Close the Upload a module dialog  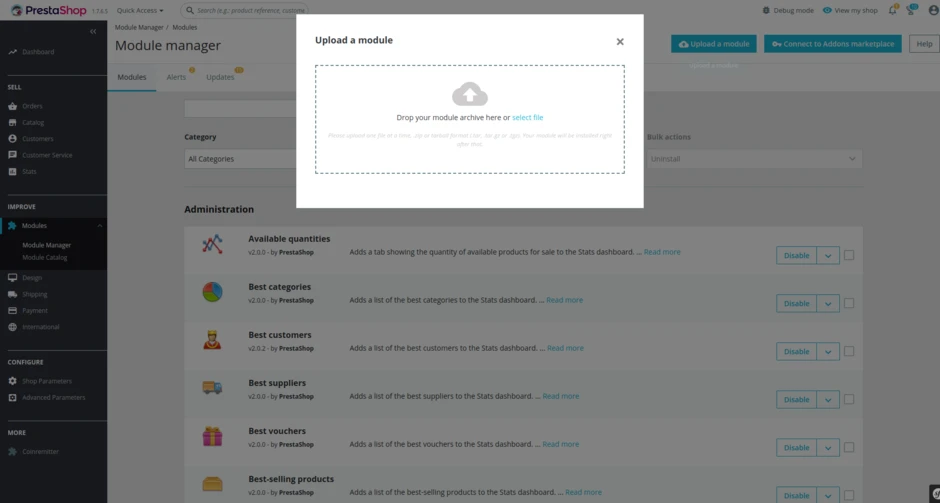tap(620, 41)
